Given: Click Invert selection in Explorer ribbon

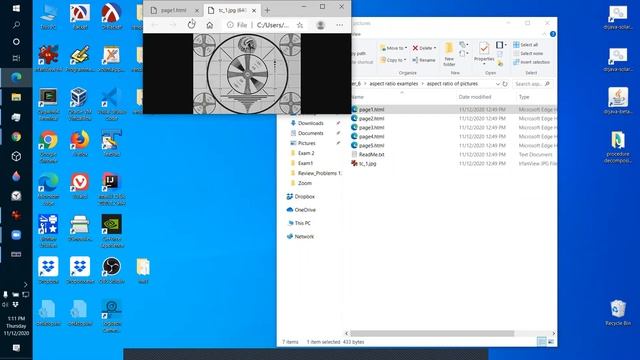Looking at the screenshot, I should click(531, 62).
